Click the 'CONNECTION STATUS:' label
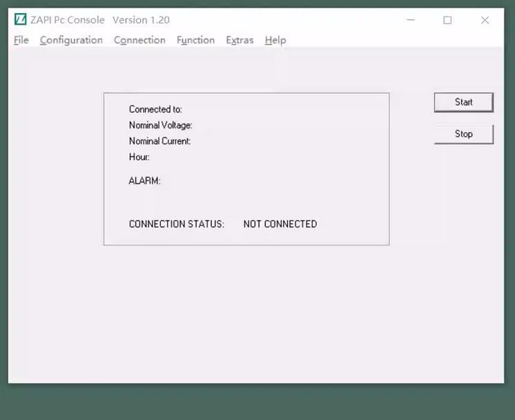 tap(176, 224)
